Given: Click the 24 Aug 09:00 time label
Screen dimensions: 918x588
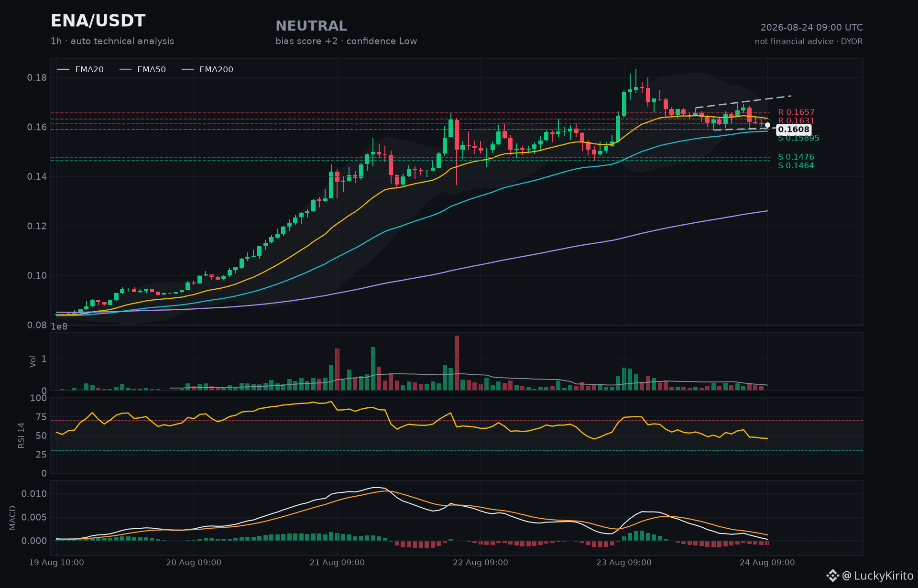Looking at the screenshot, I should click(x=767, y=563).
